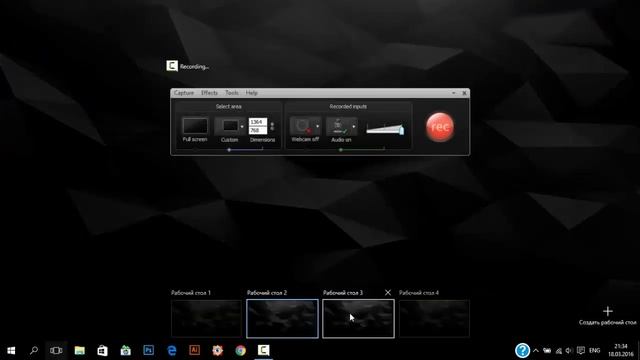Open the Effects menu

[209, 93]
